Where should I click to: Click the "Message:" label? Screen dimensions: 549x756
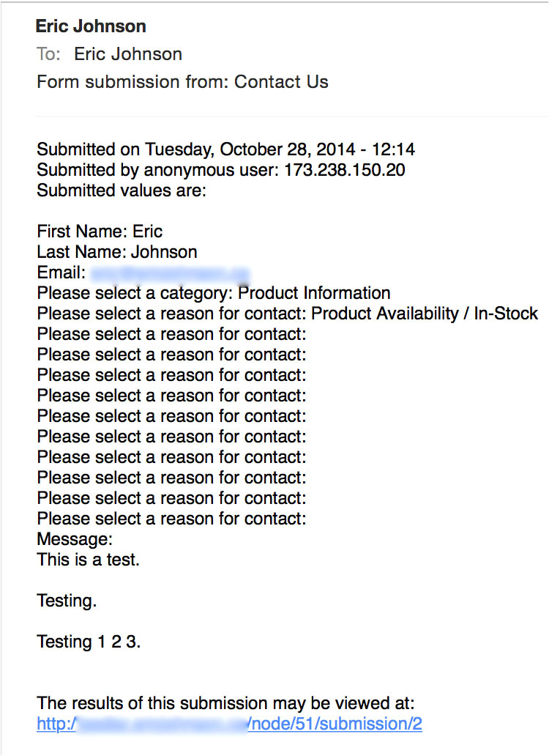coord(75,540)
